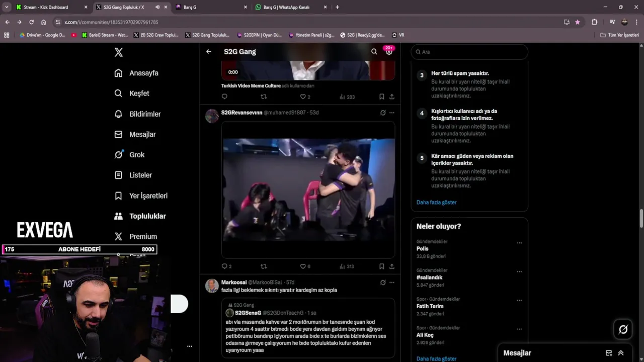Open Premium in sidebar
The image size is (644, 362).
tap(135, 236)
